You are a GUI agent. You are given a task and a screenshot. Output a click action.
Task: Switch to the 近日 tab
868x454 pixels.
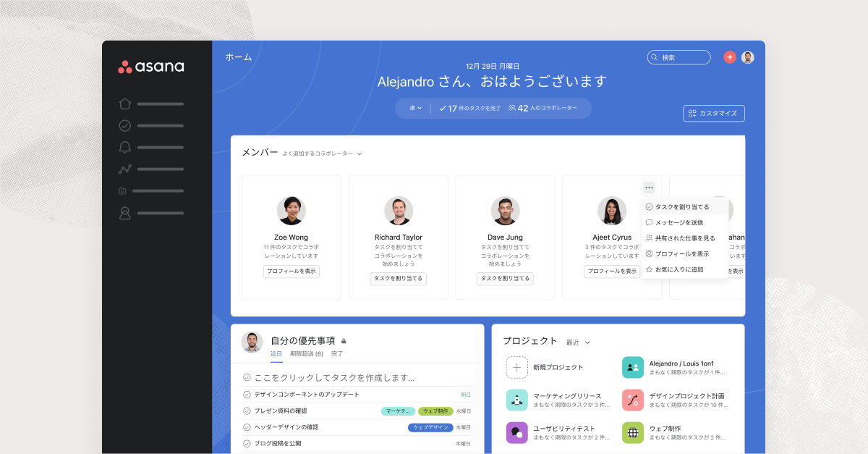[276, 354]
